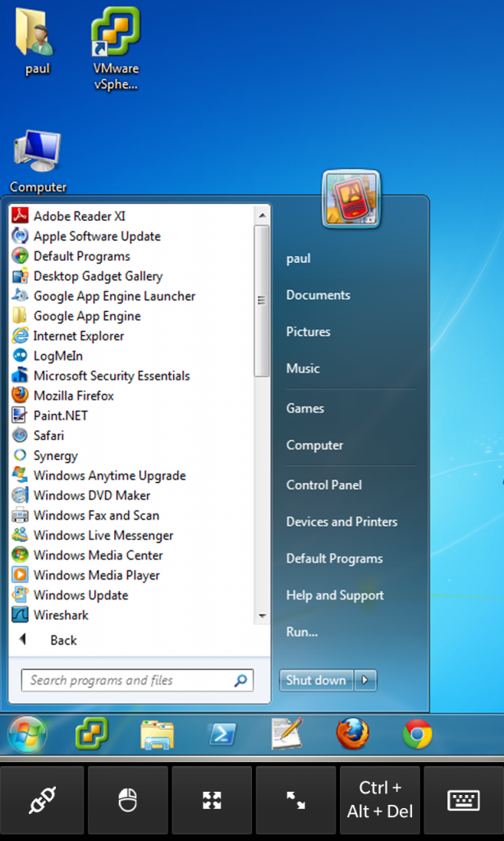Click the four-arrow fit screen button

point(212,799)
